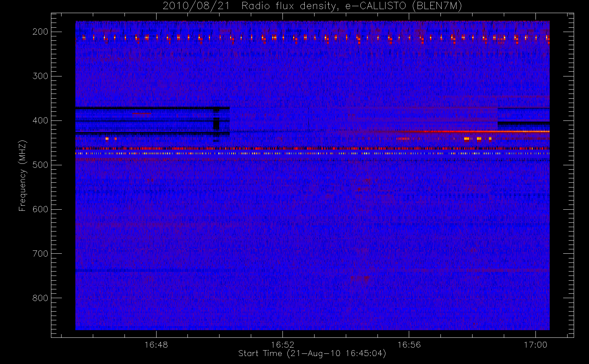Screen dimensions: 589x364
Task: Click the 600 frequency tick label
Action: pos(40,209)
